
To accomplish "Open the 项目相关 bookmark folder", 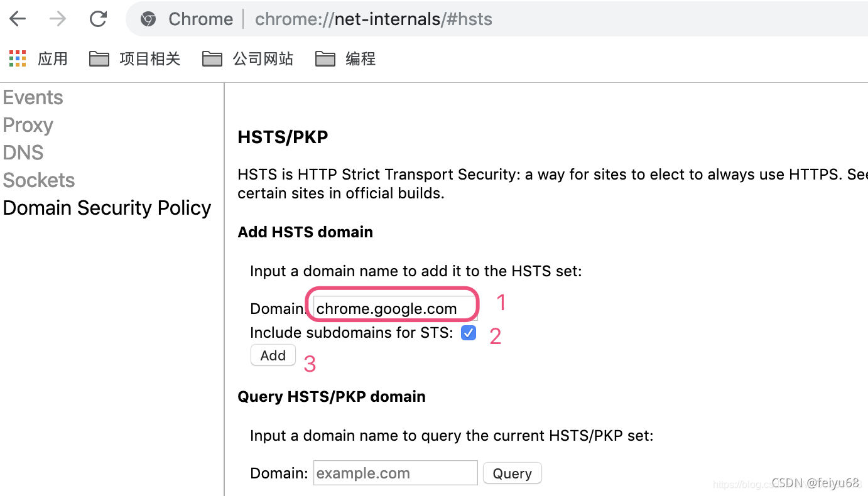I will 134,59.
